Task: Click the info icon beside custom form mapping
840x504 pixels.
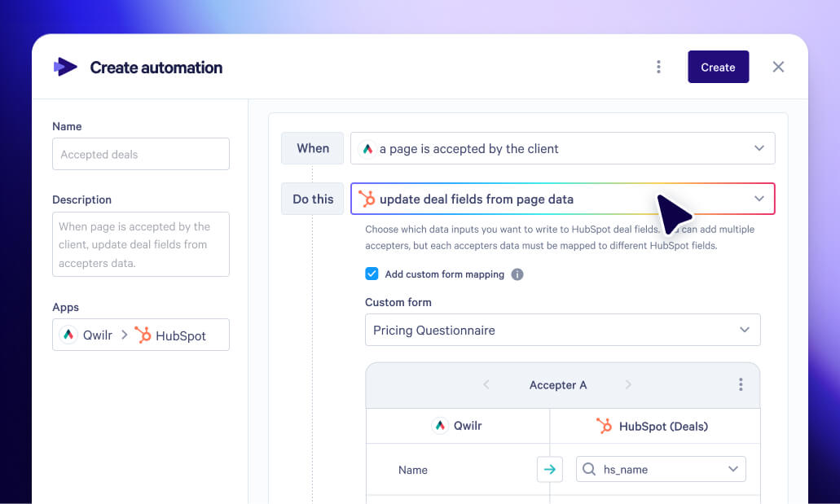Action: (517, 274)
